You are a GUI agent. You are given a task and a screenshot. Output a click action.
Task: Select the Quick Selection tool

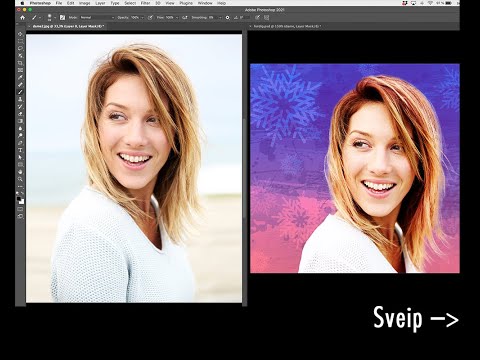(20, 56)
